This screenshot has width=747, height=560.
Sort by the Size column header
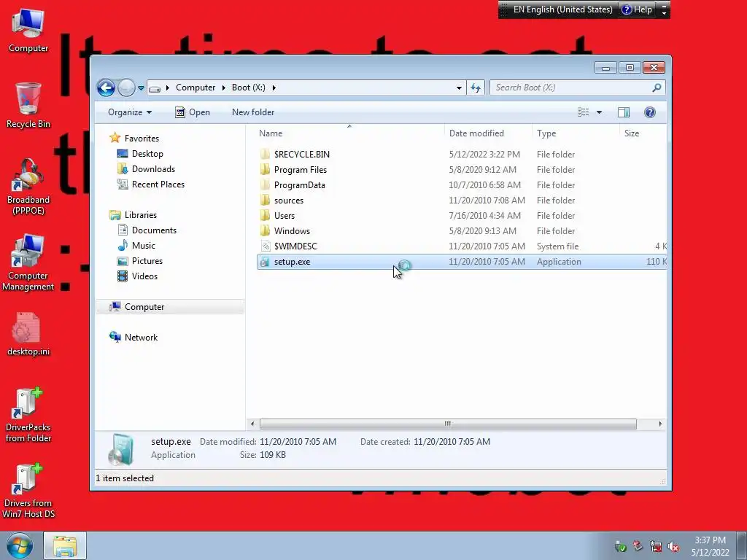[x=632, y=133]
